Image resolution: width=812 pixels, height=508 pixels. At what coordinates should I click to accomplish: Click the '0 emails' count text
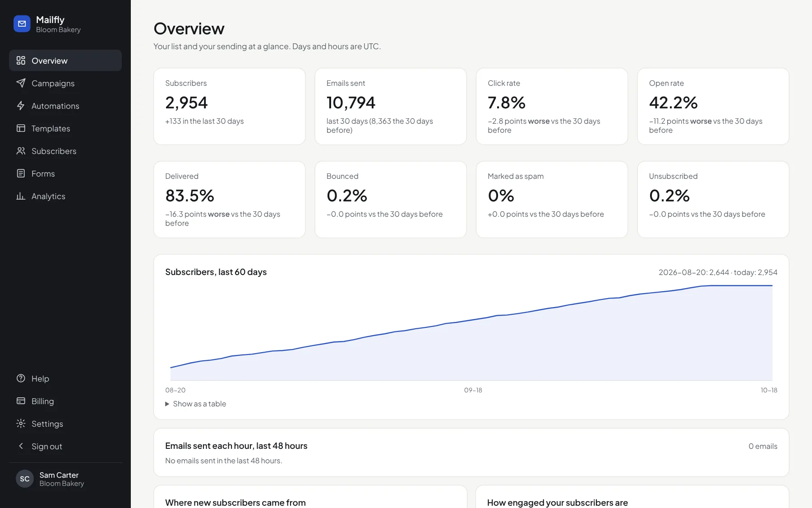(763, 446)
